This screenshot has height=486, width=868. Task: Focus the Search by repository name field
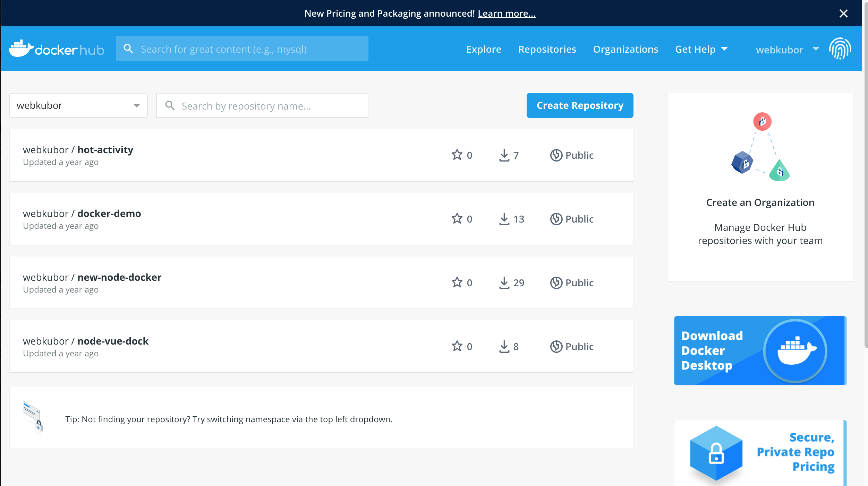click(x=262, y=105)
